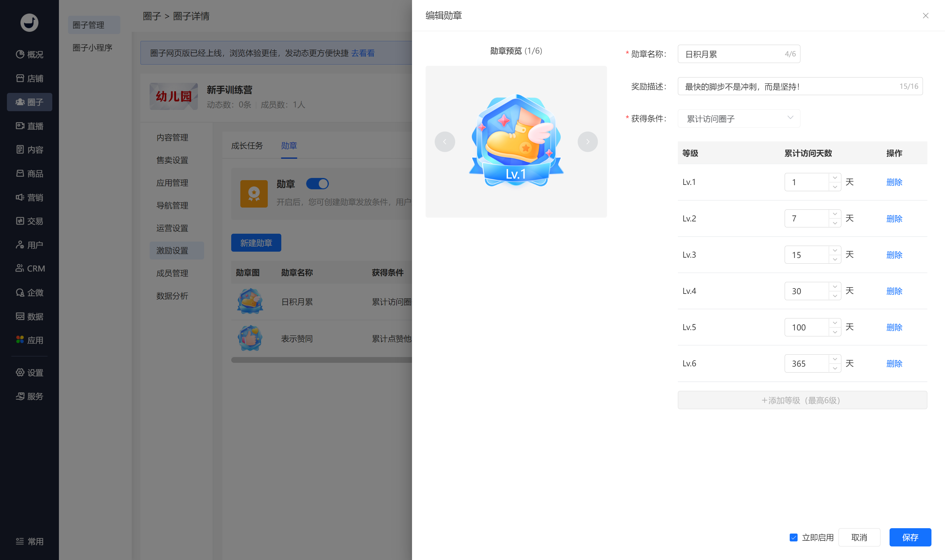945x560 pixels.
Task: Switch to the 成长任务 tab
Action: click(x=247, y=146)
